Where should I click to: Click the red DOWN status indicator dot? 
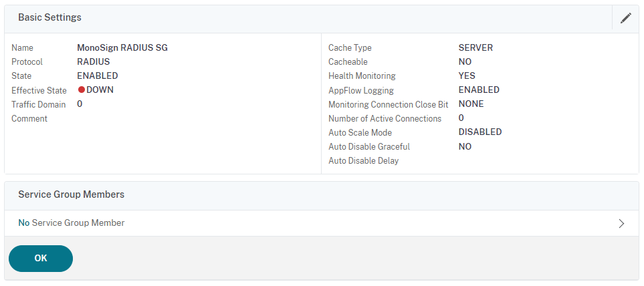[82, 90]
